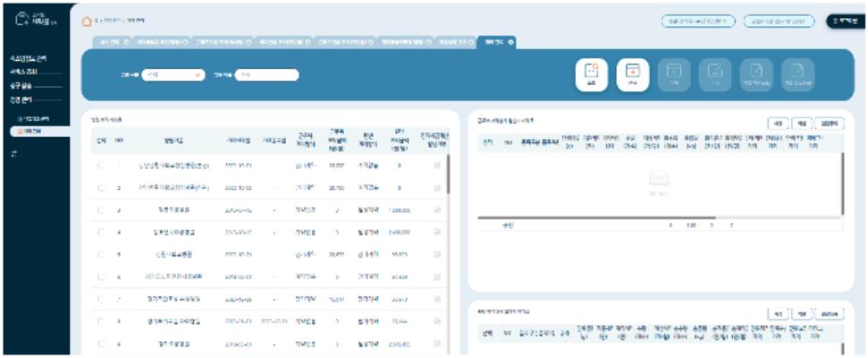Click the search toolbar icon with magnifier badge
This screenshot has height=358, width=868.
click(591, 75)
